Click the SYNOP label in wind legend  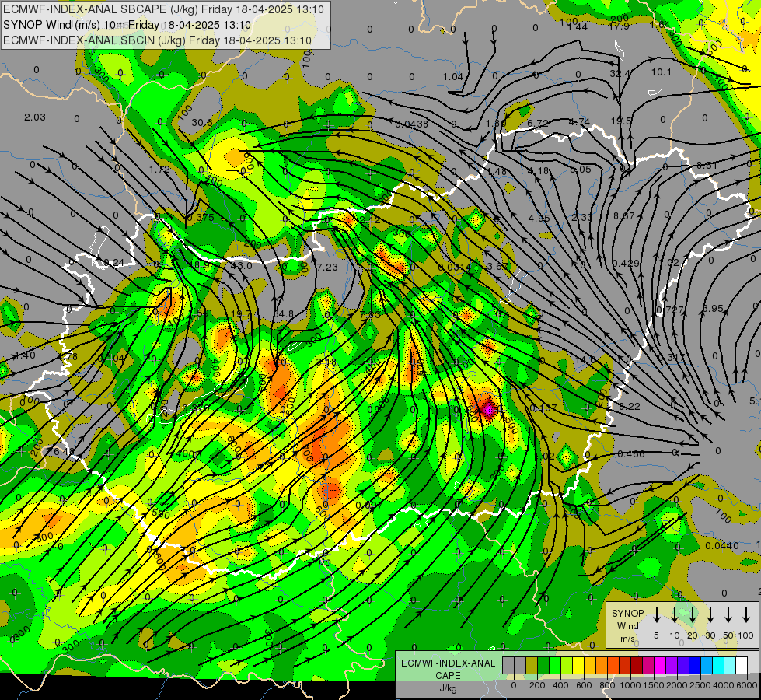pyautogui.click(x=627, y=614)
